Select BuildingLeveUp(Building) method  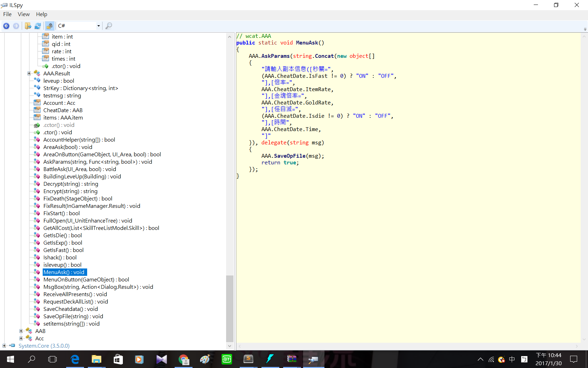pos(82,177)
